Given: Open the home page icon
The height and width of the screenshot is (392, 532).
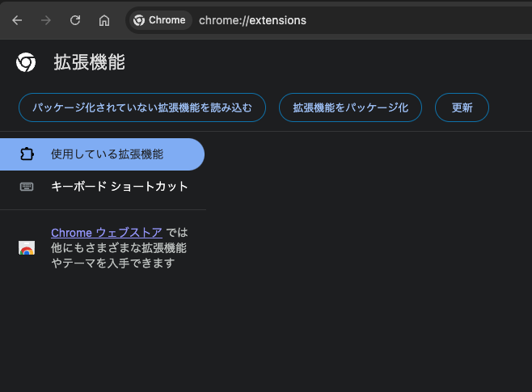Looking at the screenshot, I should 104,20.
